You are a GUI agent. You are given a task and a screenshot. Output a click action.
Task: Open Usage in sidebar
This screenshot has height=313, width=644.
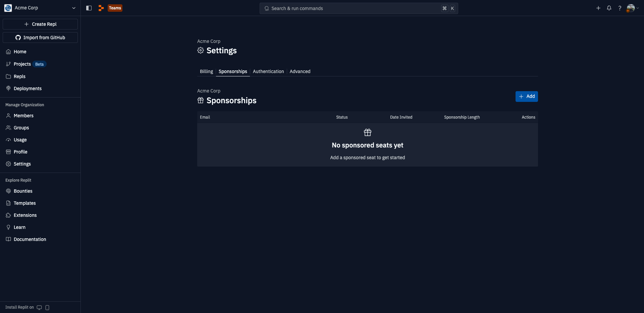[x=40, y=140]
